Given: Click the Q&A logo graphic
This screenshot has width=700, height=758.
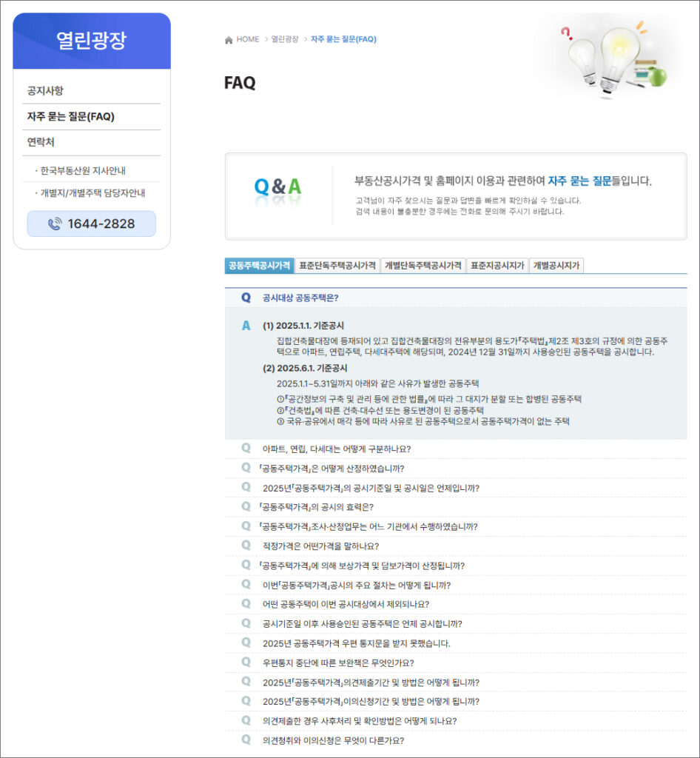Looking at the screenshot, I should point(277,187).
